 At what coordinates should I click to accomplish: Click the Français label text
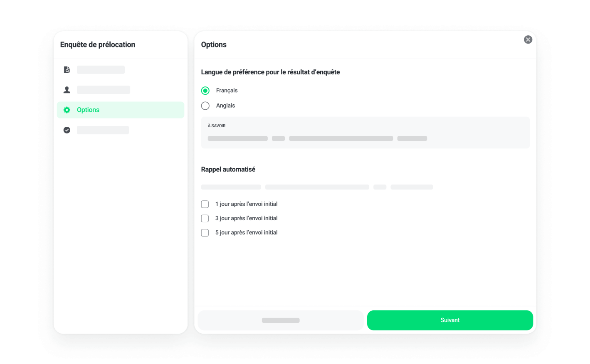point(227,91)
